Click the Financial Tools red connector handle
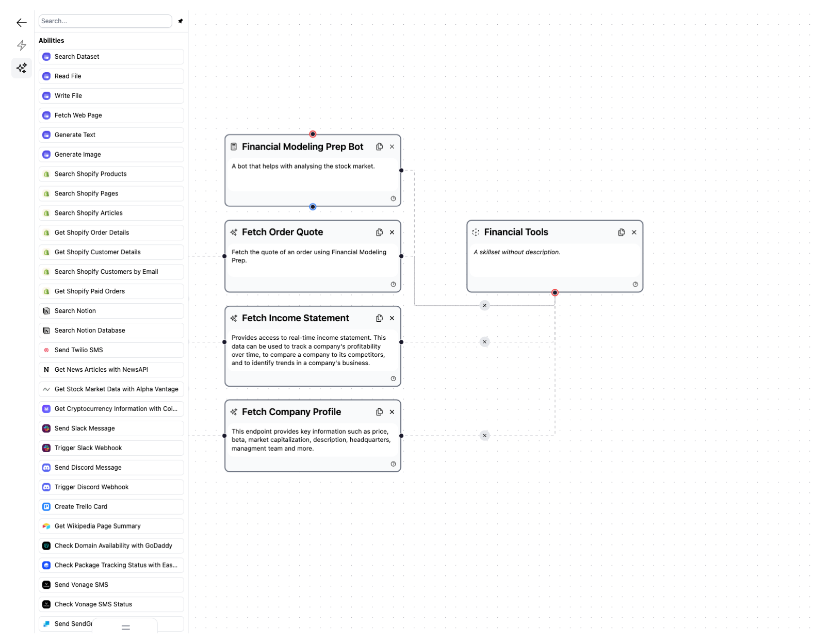 tap(555, 293)
